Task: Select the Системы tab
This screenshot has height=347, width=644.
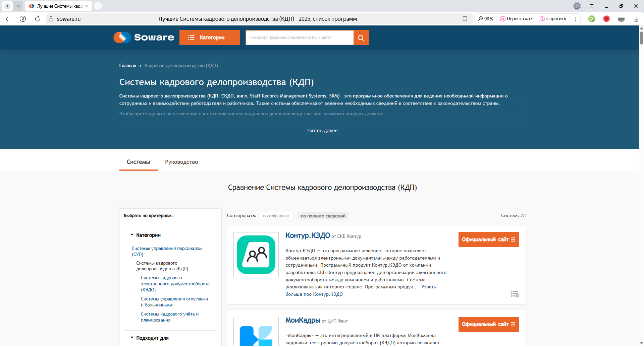Action: pyautogui.click(x=138, y=162)
